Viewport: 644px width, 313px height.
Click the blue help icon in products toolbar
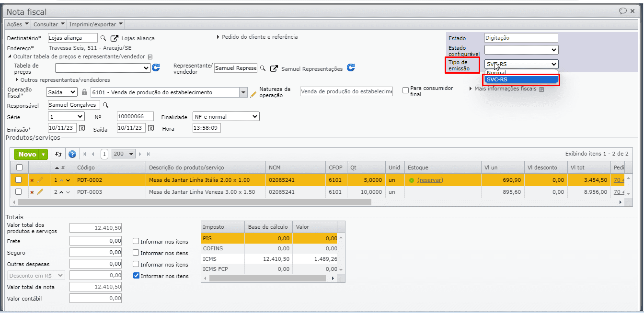pos(72,154)
